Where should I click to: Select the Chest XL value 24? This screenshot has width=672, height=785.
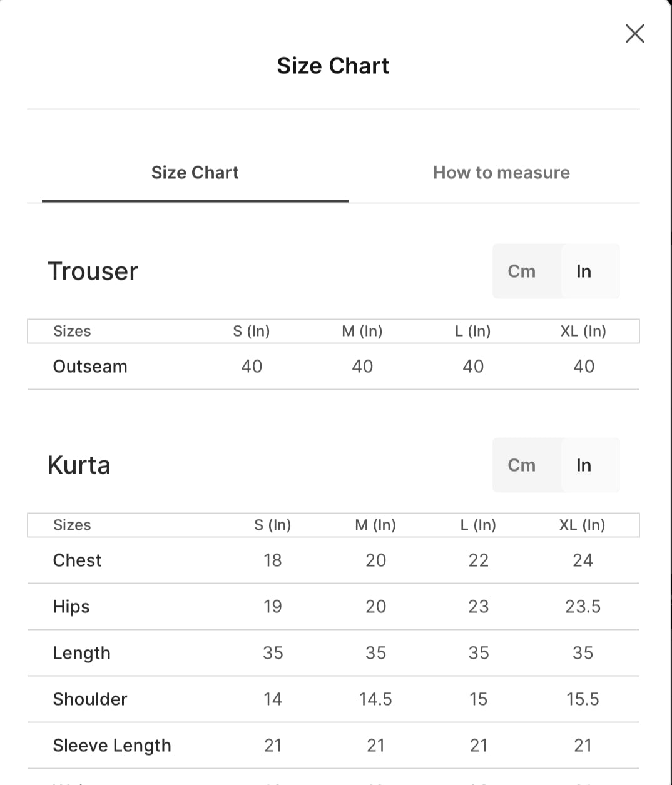pos(583,560)
